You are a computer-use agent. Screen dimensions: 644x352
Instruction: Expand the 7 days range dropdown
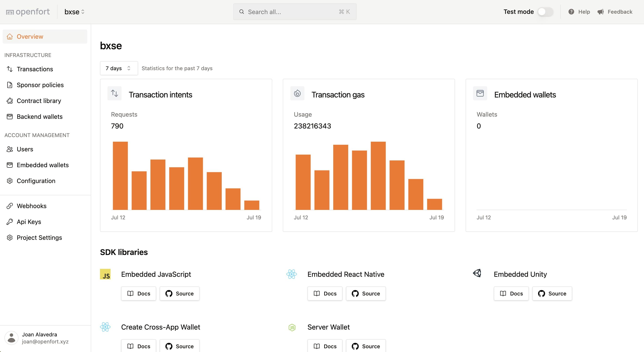tap(119, 68)
